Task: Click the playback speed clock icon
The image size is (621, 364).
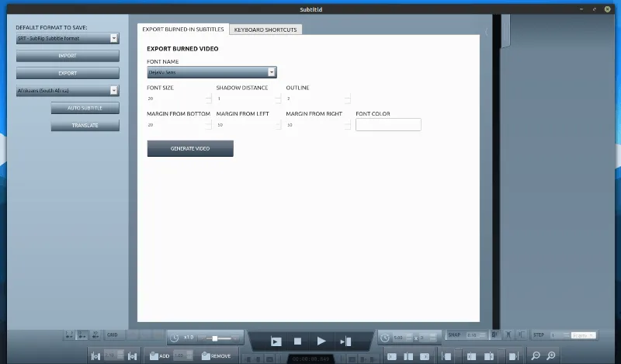Action: click(175, 338)
